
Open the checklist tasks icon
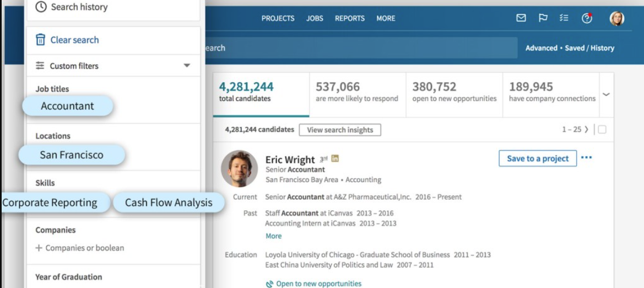click(564, 18)
